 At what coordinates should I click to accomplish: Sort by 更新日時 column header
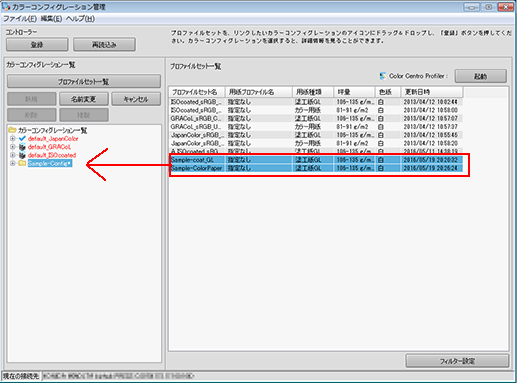point(432,92)
